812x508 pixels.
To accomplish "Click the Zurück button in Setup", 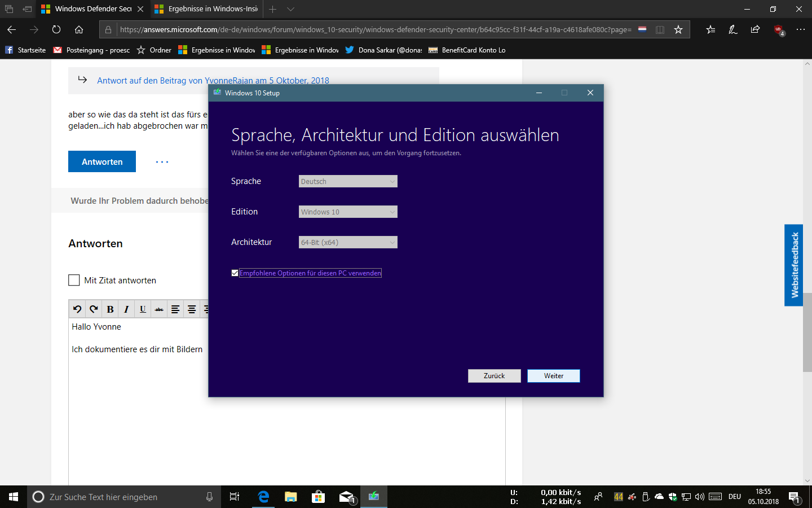I will click(495, 376).
